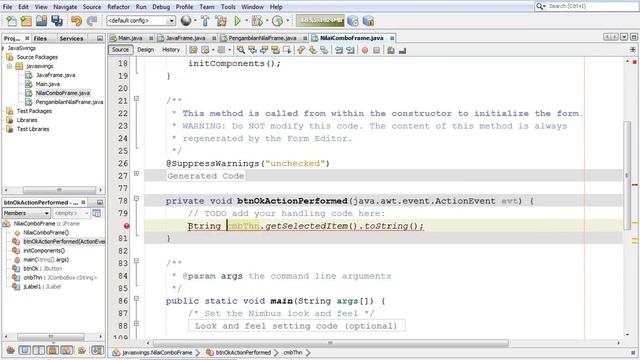Click the Stop Macro Recording icon
This screenshot has height=360, width=640.
376,50
